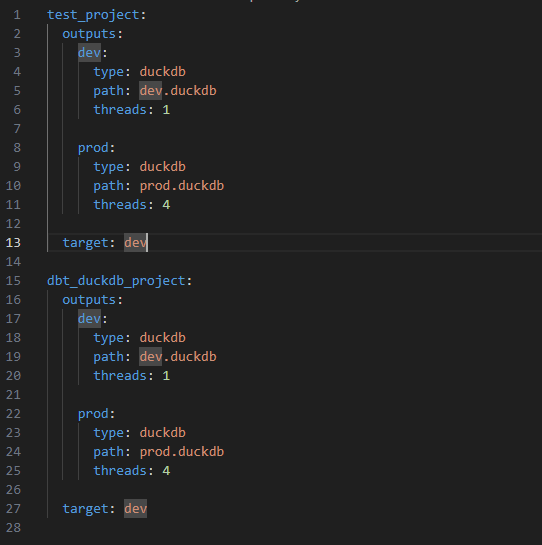Image resolution: width=542 pixels, height=545 pixels.
Task: Click gutter line number 7
Action: pyautogui.click(x=17, y=129)
